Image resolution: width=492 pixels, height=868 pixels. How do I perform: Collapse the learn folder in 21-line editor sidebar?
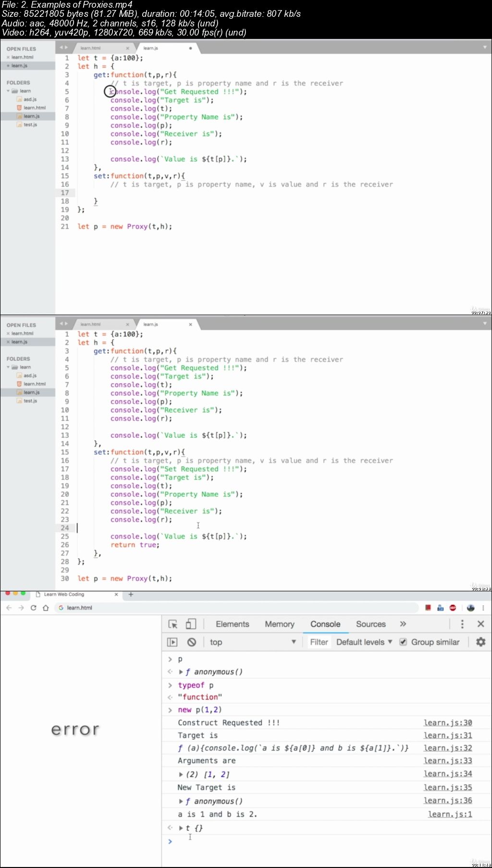(x=8, y=91)
